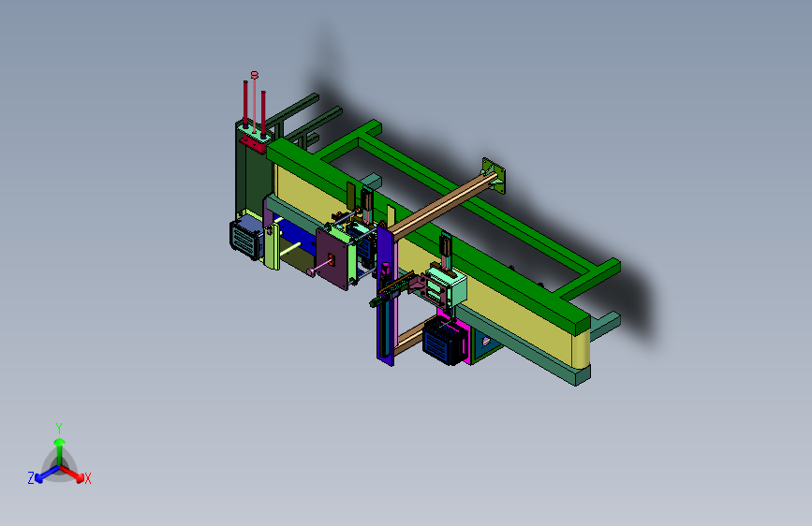812x526 pixels.
Task: Select the maroon square plate with center hole
Action: click(332, 258)
